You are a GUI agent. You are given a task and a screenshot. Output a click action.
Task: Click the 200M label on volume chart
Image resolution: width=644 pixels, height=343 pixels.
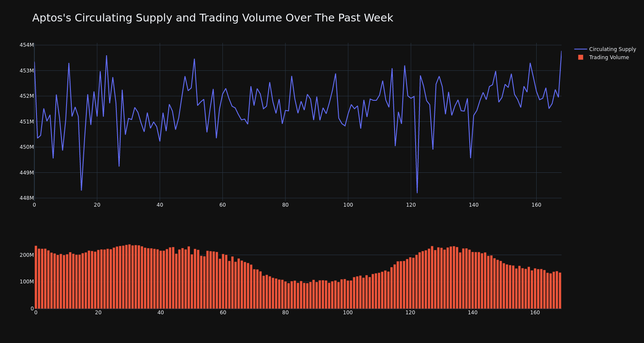pyautogui.click(x=27, y=255)
